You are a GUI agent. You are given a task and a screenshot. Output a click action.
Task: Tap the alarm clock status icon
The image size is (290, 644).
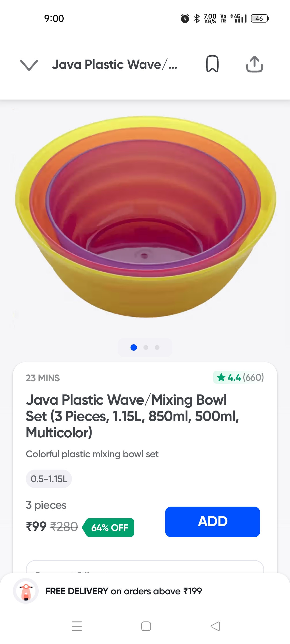[x=185, y=19]
